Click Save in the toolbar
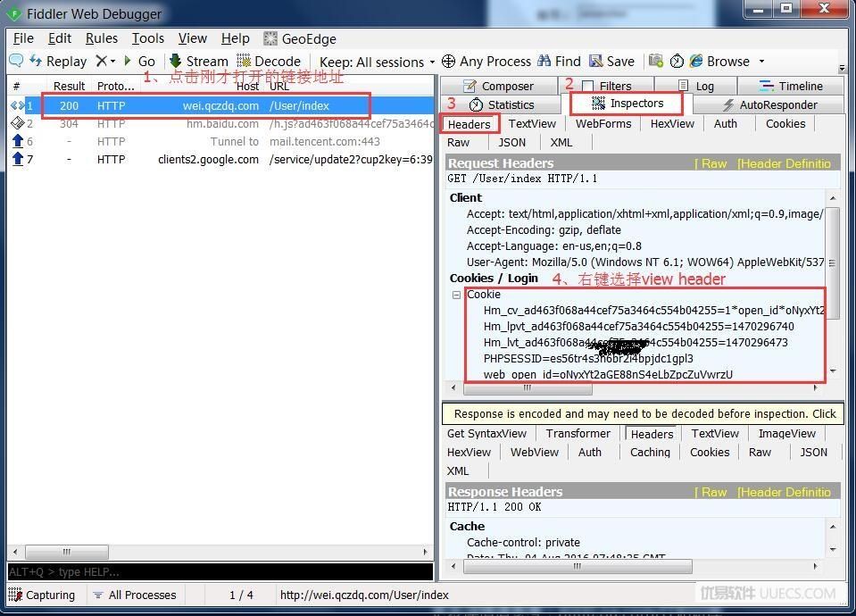This screenshot has width=856, height=616. (611, 62)
